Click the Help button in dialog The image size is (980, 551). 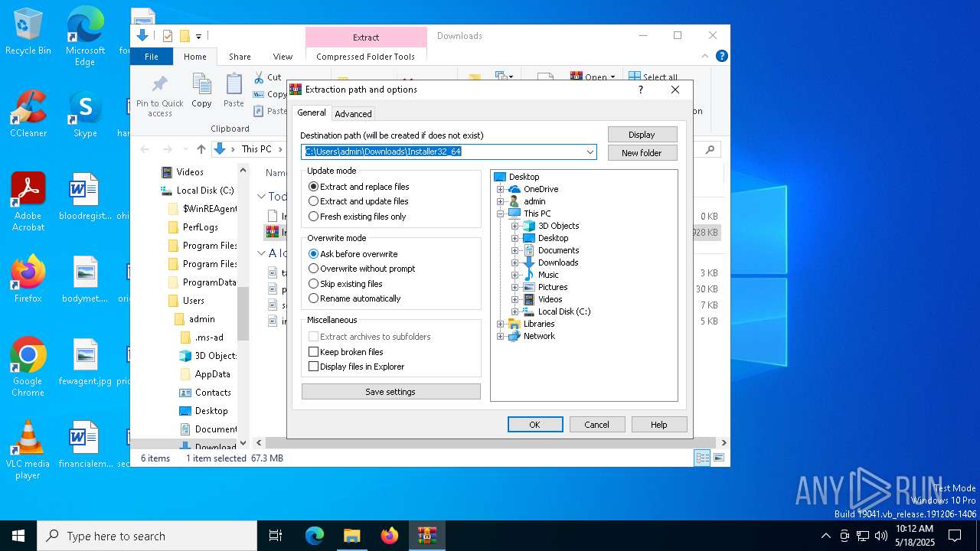coord(659,425)
